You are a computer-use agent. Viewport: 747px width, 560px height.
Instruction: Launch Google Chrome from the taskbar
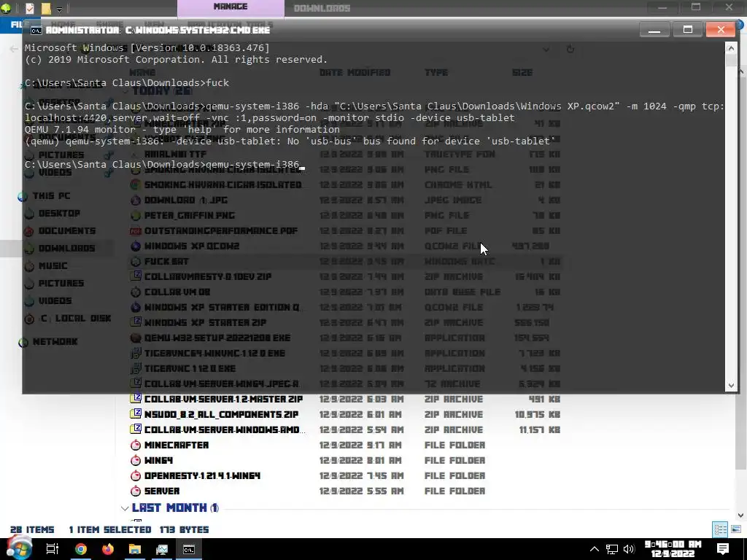(x=81, y=549)
